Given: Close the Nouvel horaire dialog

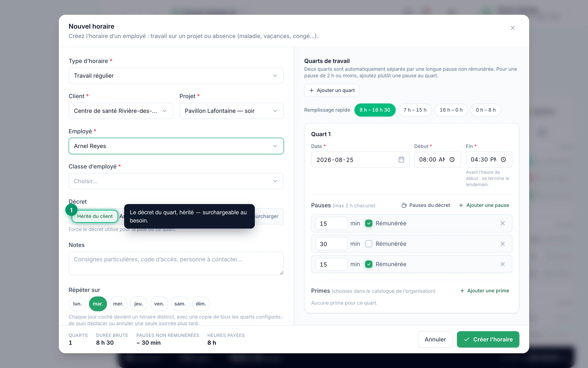Looking at the screenshot, I should pos(513,28).
